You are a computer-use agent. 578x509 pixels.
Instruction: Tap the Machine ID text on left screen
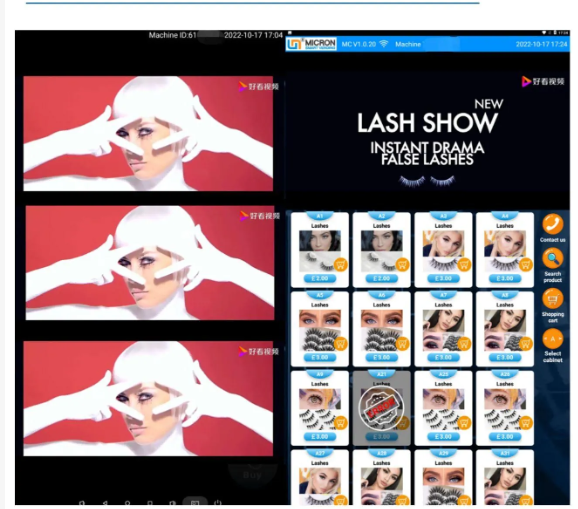click(x=173, y=35)
